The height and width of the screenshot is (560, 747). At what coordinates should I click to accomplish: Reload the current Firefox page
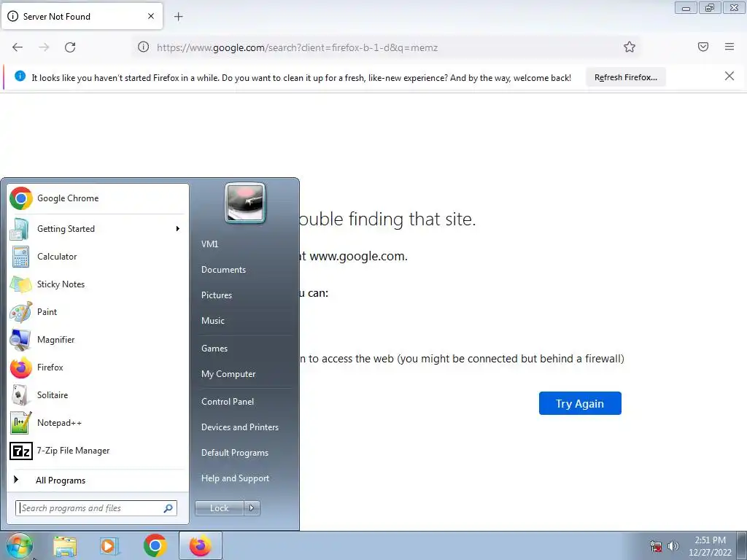[70, 47]
